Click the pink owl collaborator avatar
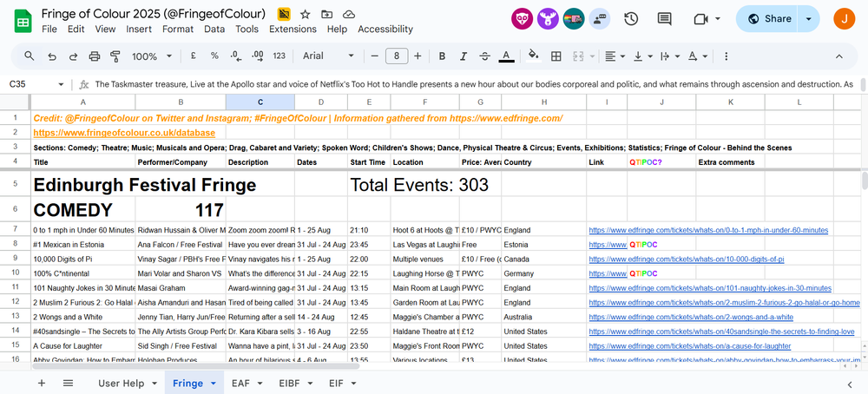The height and width of the screenshot is (394, 868). 522,19
